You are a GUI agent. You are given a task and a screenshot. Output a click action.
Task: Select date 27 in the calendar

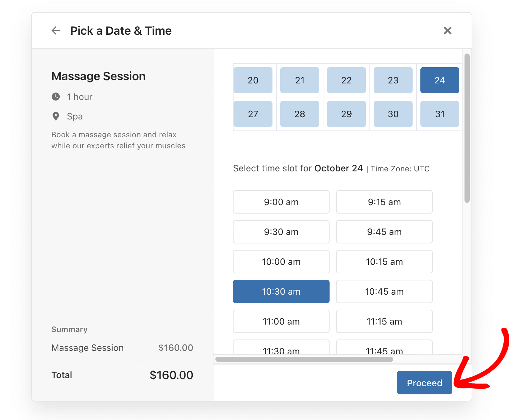tap(253, 114)
